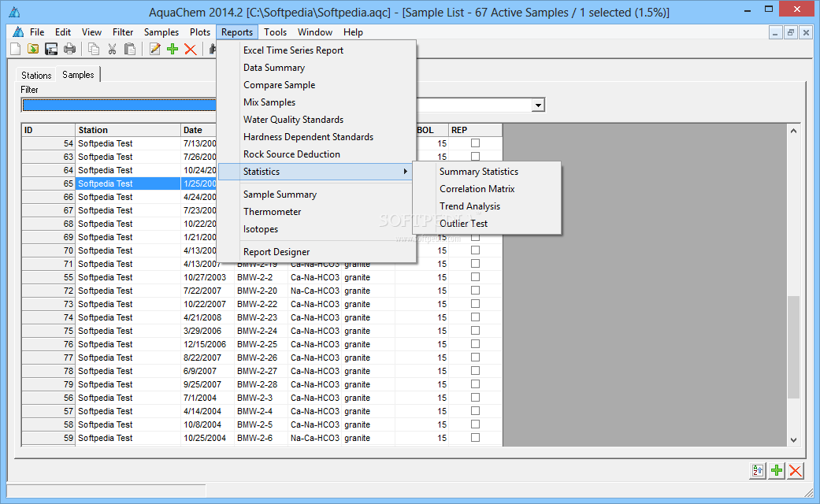The image size is (820, 504).
Task: Open the Help menu
Action: tap(353, 31)
